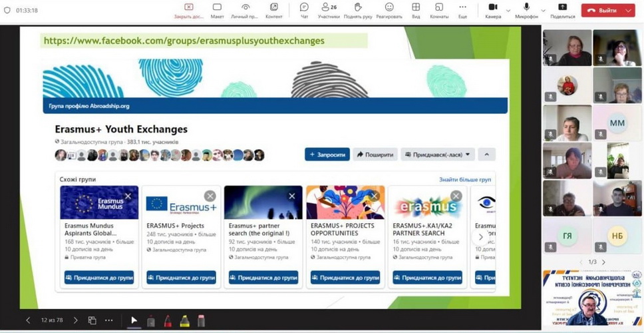Image resolution: width=644 pixels, height=333 pixels.
Task: Toggle the microphone mute
Action: point(526,10)
